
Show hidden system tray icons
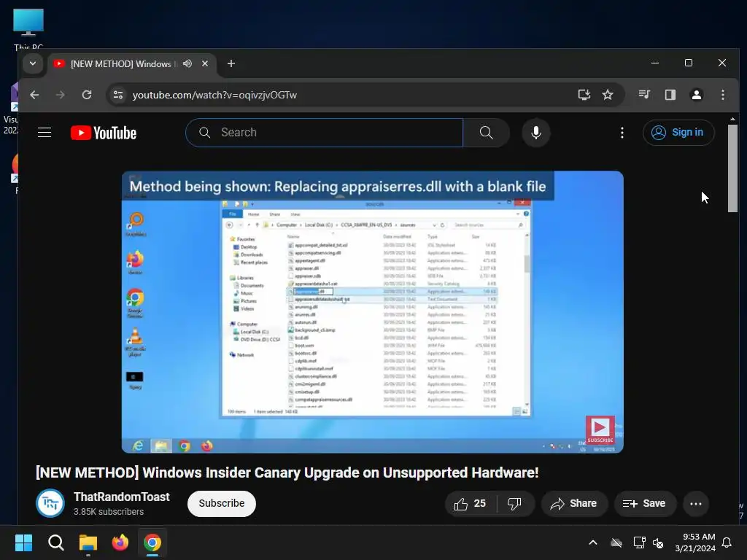[x=593, y=542]
